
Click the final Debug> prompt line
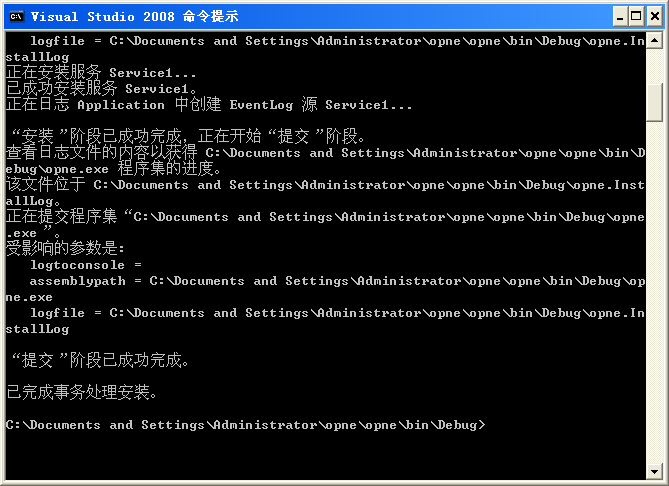coord(246,425)
